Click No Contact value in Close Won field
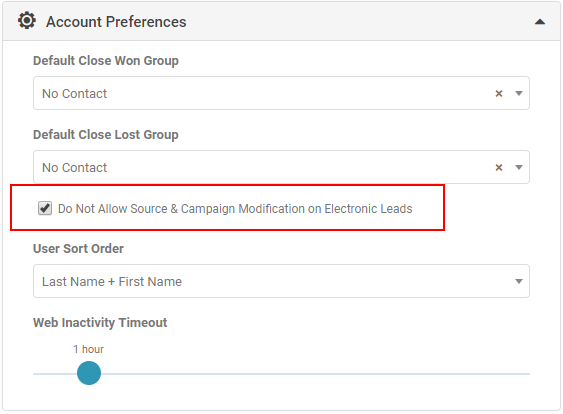This screenshot has width=563, height=414. [75, 94]
